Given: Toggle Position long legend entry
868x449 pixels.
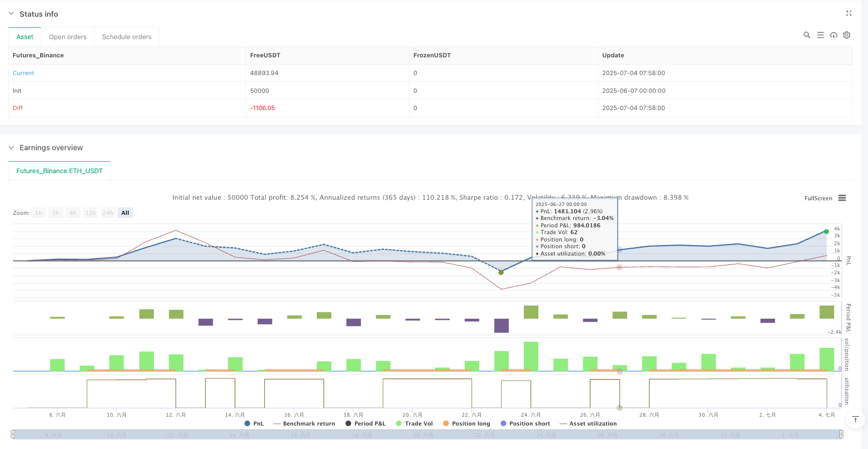Looking at the screenshot, I should pos(466,423).
